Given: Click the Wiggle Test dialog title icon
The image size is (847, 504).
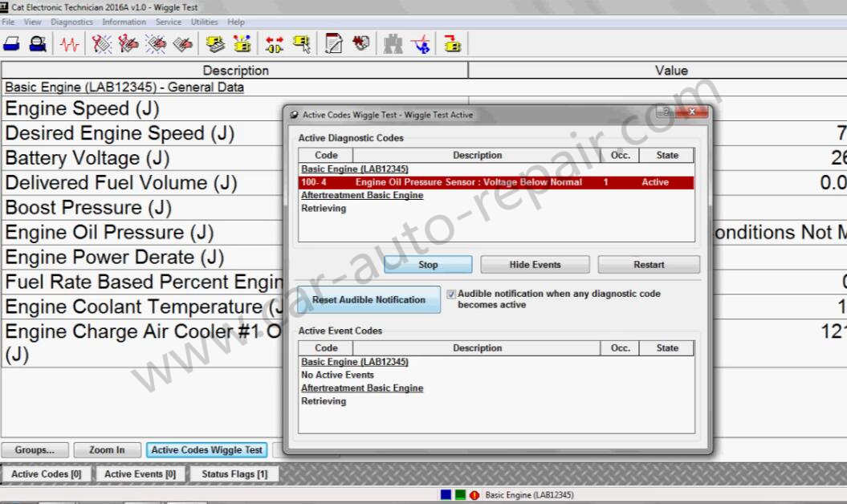Looking at the screenshot, I should [x=295, y=115].
